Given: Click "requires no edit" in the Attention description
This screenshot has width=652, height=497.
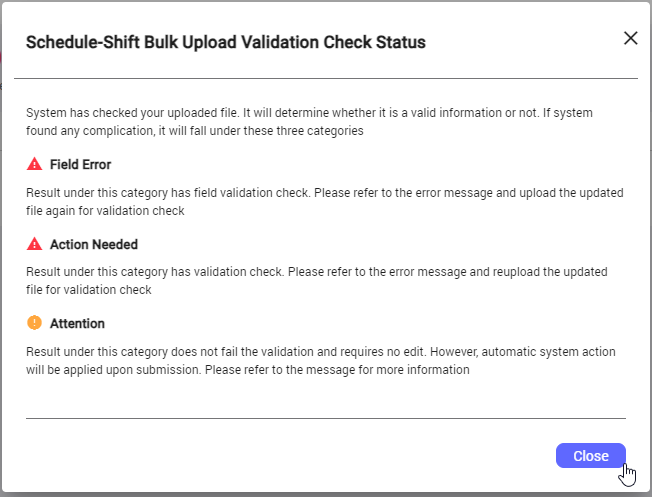Looking at the screenshot, I should (x=383, y=352).
